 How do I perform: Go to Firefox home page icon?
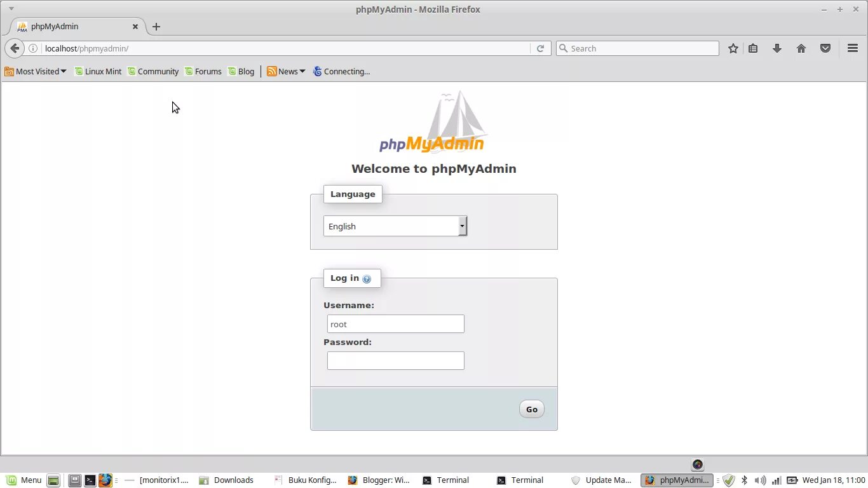click(801, 48)
